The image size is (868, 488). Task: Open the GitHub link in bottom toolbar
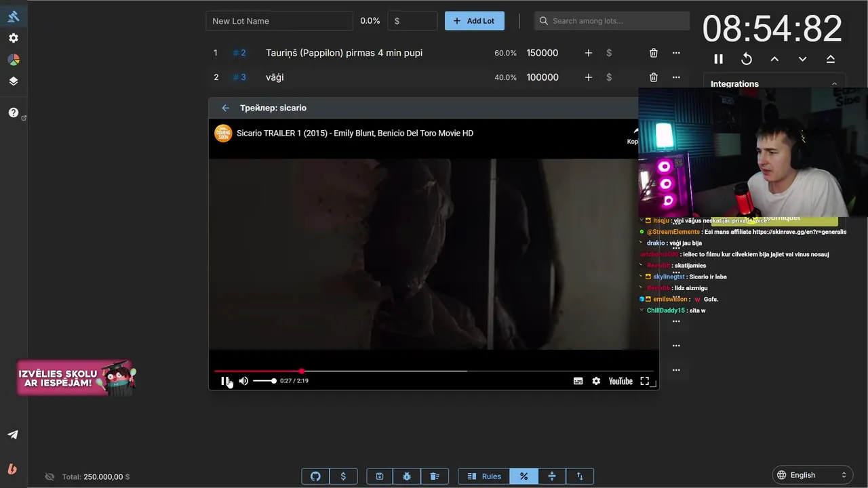[x=315, y=476]
